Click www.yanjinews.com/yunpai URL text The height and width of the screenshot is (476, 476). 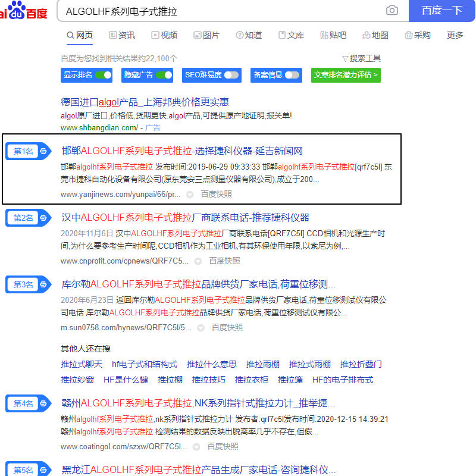tap(121, 195)
